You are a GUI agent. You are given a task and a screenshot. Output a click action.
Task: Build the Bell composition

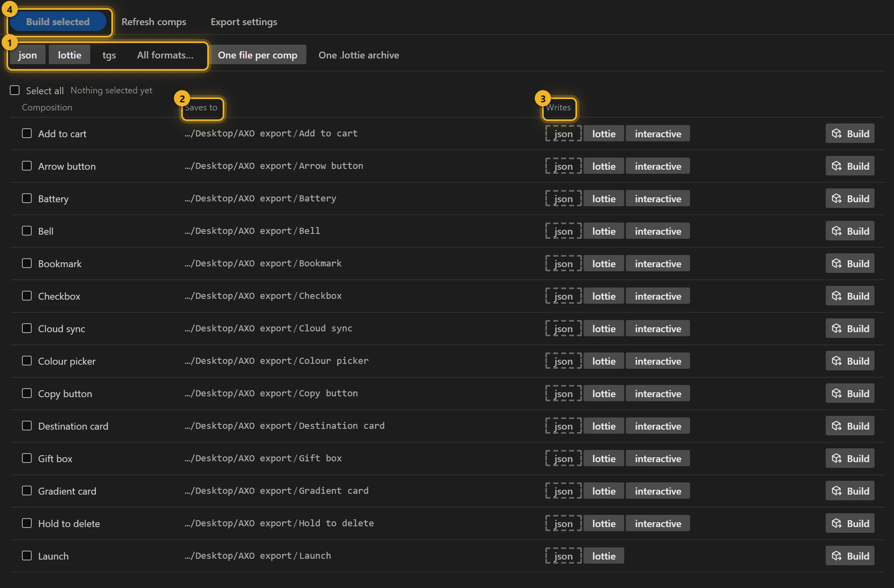point(850,231)
